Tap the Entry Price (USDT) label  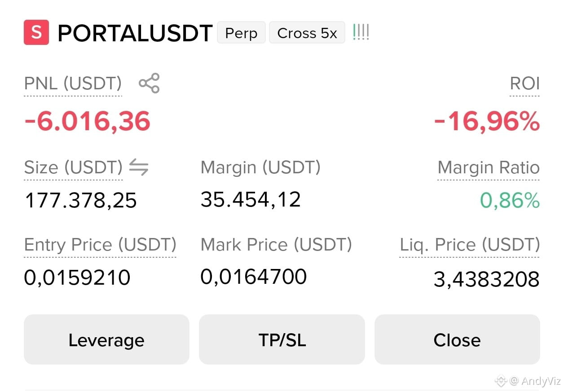[100, 245]
